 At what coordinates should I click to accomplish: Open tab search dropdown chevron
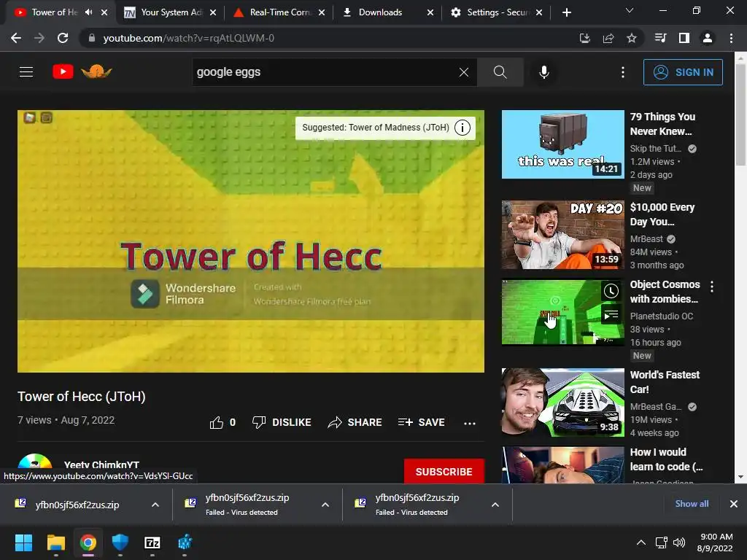pos(630,10)
